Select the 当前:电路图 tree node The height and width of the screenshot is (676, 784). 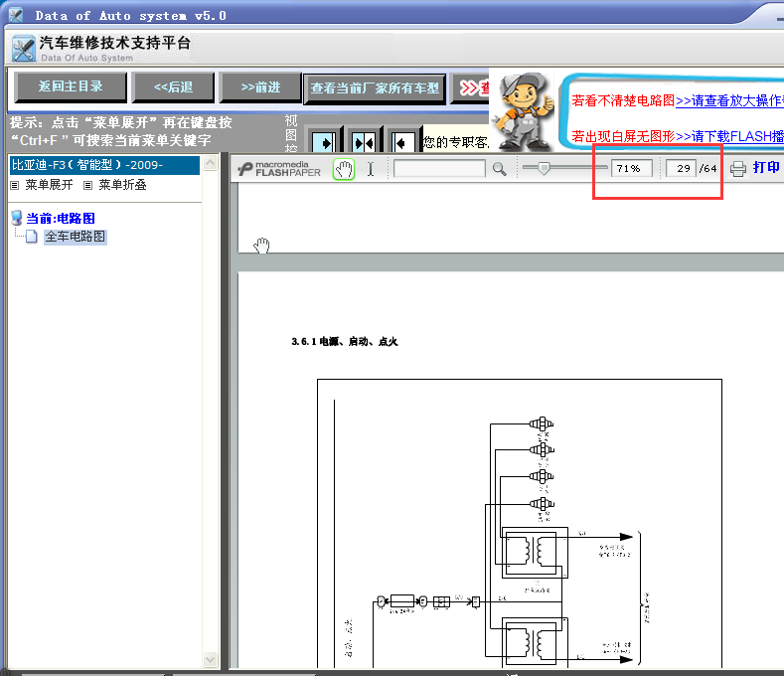pyautogui.click(x=61, y=218)
